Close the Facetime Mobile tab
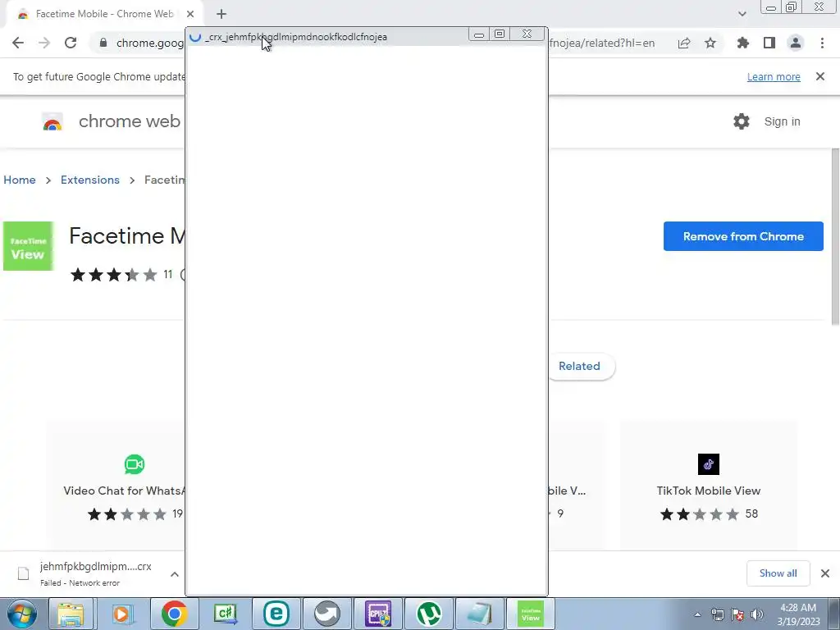Viewport: 840px width, 630px height. [190, 14]
